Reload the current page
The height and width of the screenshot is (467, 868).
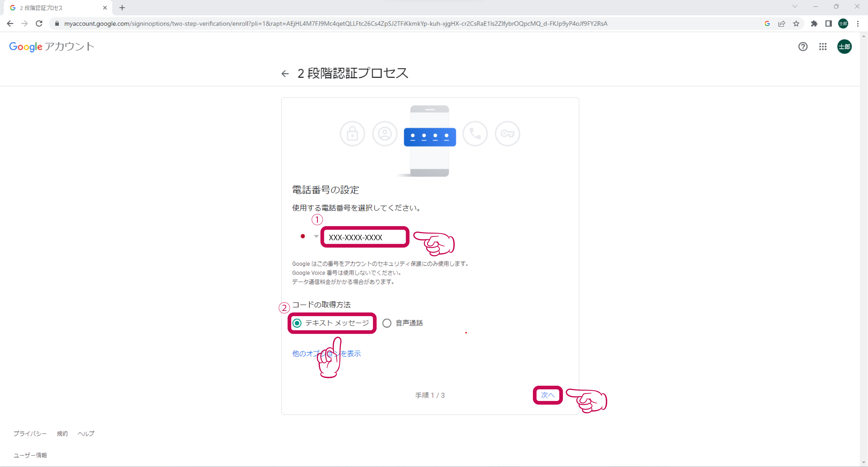point(39,24)
